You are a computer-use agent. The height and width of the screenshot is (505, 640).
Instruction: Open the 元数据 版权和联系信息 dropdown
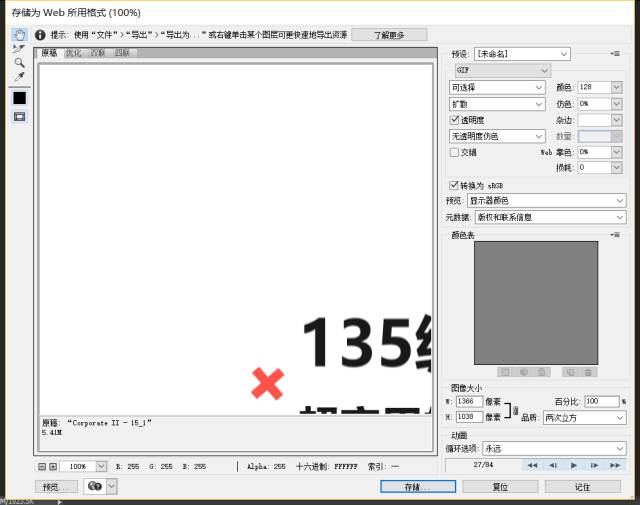[550, 217]
